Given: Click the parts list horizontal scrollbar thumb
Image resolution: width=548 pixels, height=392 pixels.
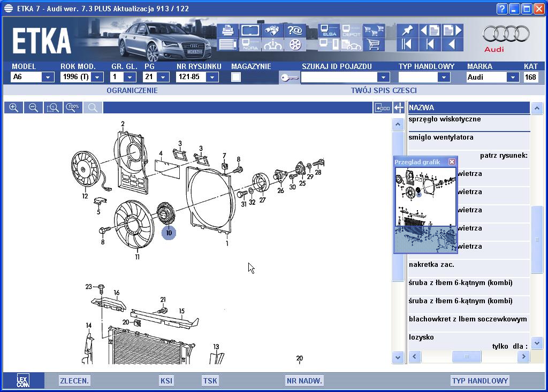Looking at the screenshot, I should pos(467,356).
